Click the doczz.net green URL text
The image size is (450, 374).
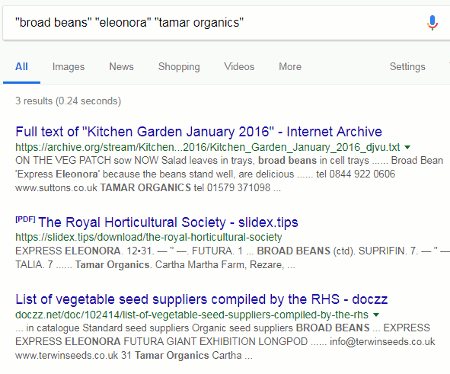point(192,315)
